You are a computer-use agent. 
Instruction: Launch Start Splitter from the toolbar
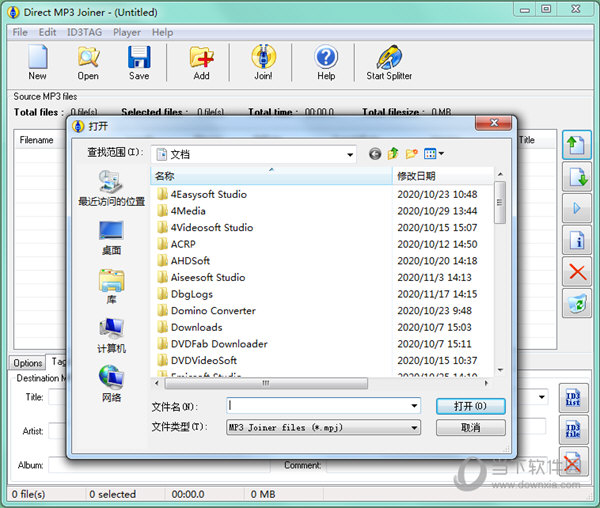(x=389, y=62)
